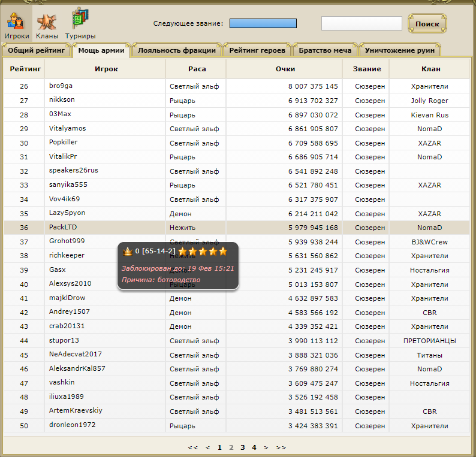
Task: Click player name majklDrow
Action: pos(67,298)
